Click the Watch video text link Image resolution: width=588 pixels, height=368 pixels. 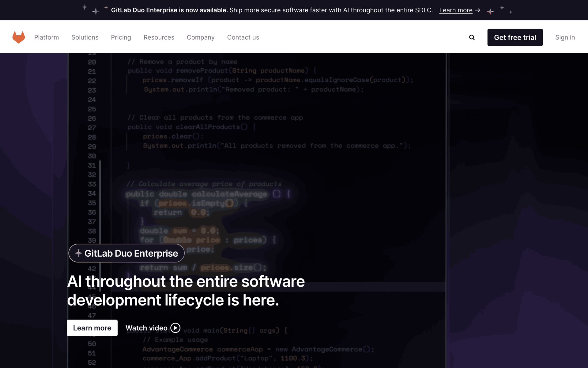coord(146,328)
